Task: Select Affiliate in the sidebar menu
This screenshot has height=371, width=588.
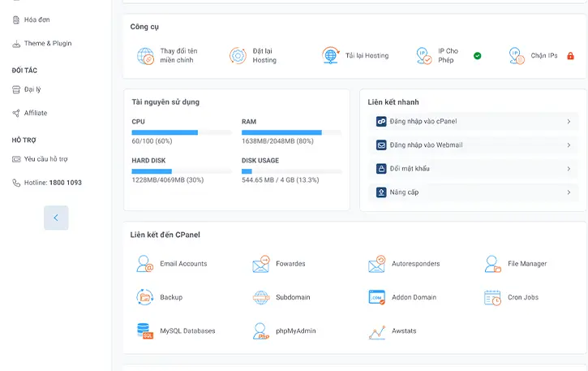Action: click(x=36, y=113)
